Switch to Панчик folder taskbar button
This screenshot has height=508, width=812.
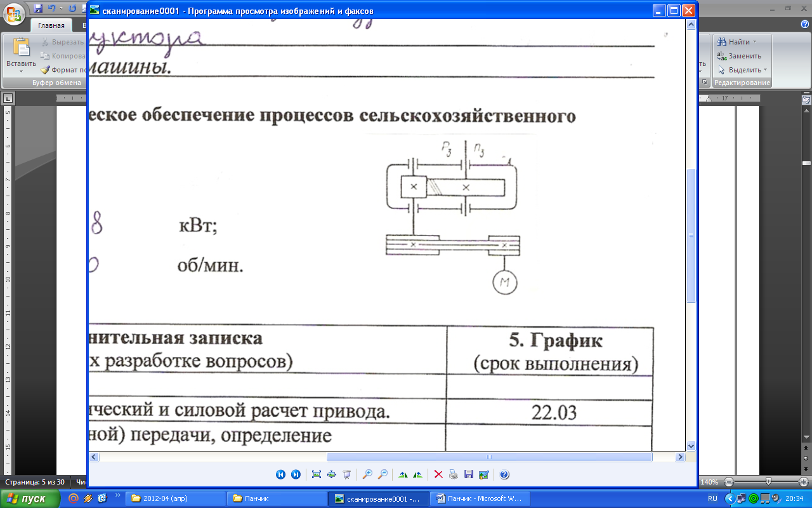[277, 498]
